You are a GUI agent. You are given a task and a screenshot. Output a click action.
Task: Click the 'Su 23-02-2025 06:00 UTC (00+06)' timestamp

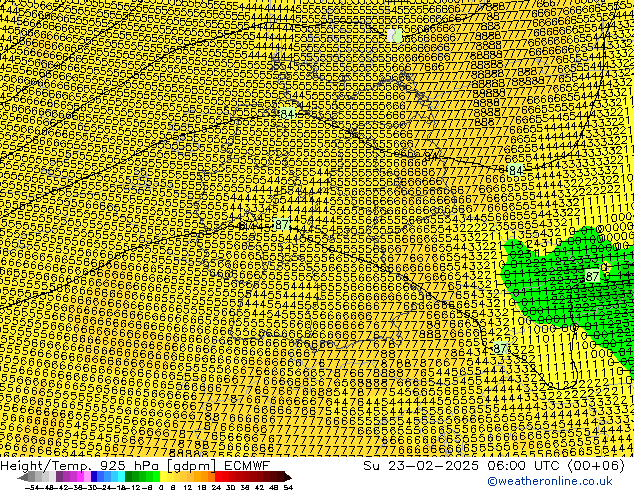pyautogui.click(x=494, y=465)
